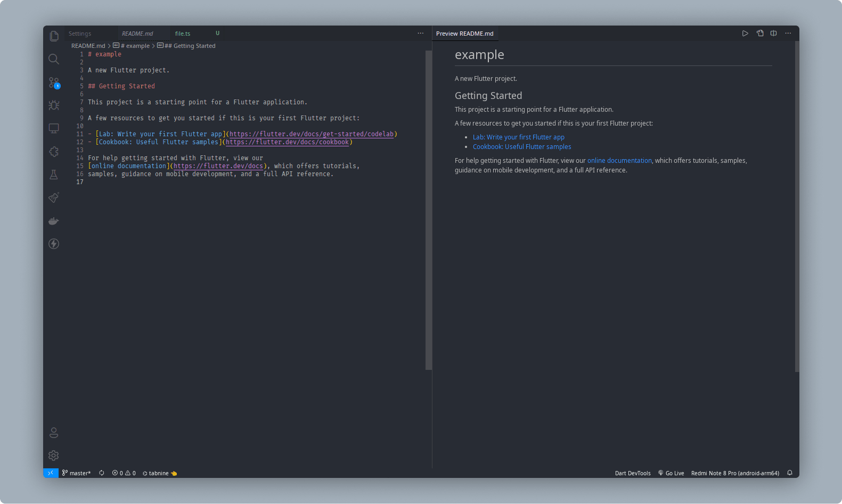Split the preview editor to the side
842x504 pixels.
point(773,33)
